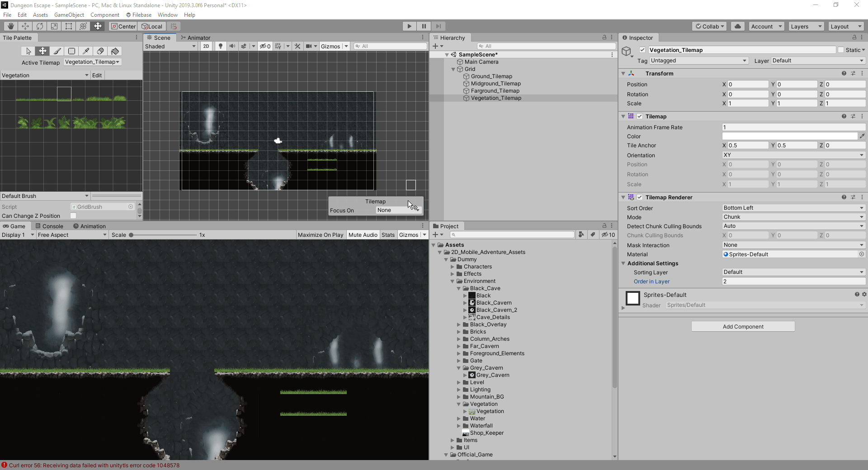This screenshot has width=868, height=470.
Task: Toggle Stats overlay in Game view
Action: [388, 235]
